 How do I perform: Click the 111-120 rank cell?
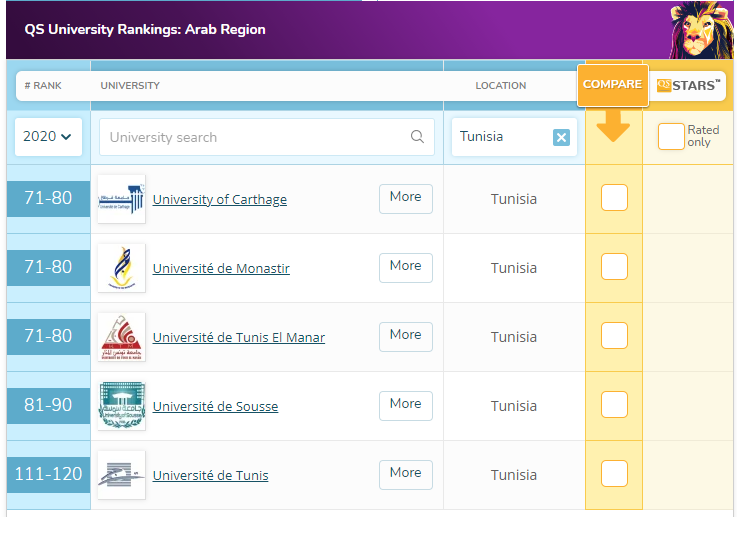[48, 474]
